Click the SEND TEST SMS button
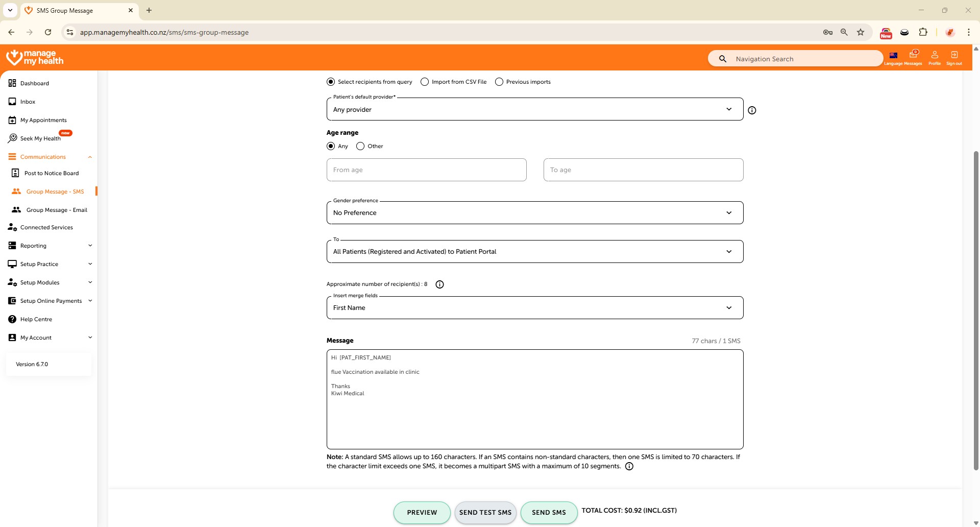This screenshot has width=980, height=527. [485, 513]
